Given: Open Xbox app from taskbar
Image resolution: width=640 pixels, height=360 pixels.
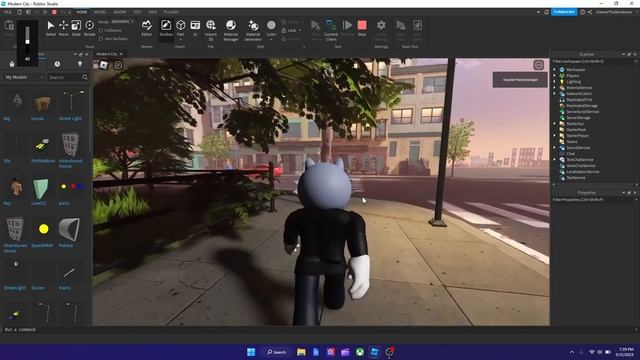Looking at the screenshot, I should pos(360,352).
